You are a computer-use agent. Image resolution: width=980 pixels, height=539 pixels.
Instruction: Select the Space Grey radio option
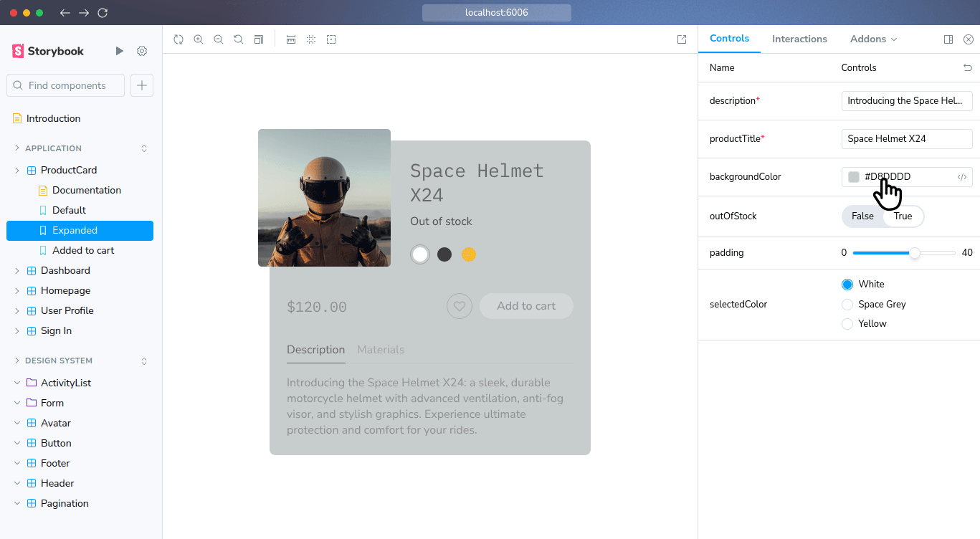(x=847, y=304)
